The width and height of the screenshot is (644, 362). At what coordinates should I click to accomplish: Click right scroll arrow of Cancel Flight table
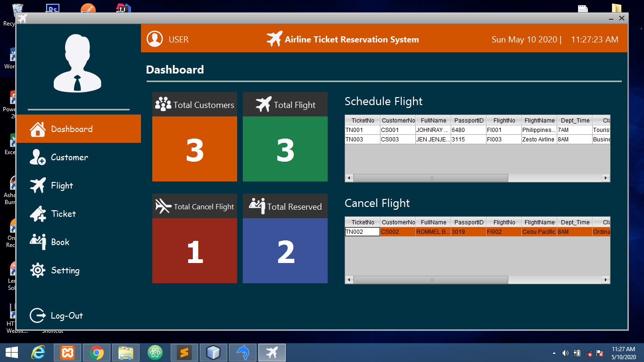606,280
